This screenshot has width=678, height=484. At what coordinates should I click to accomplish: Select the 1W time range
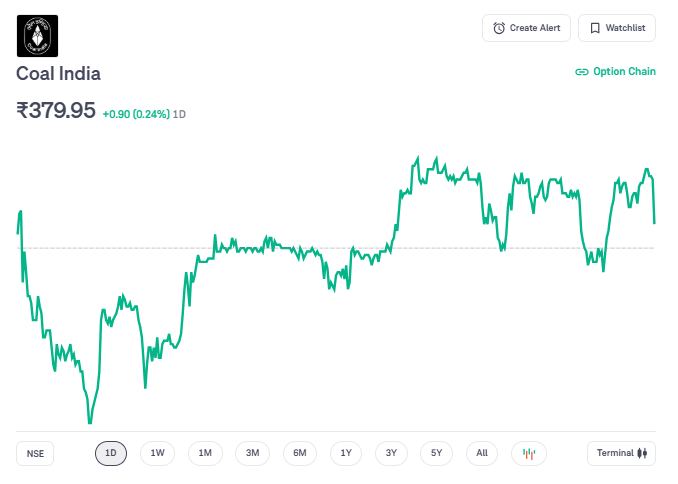(157, 453)
